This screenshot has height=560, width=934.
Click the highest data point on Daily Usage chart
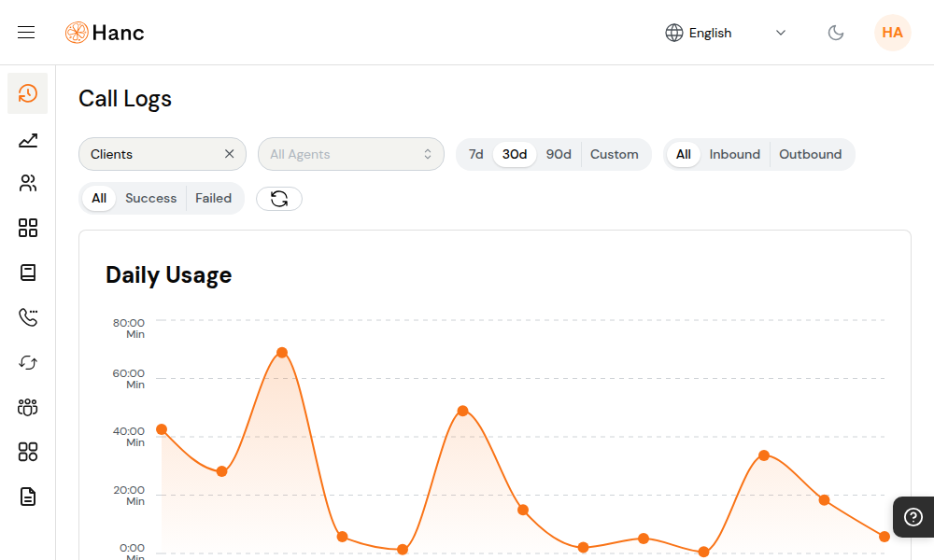281,353
